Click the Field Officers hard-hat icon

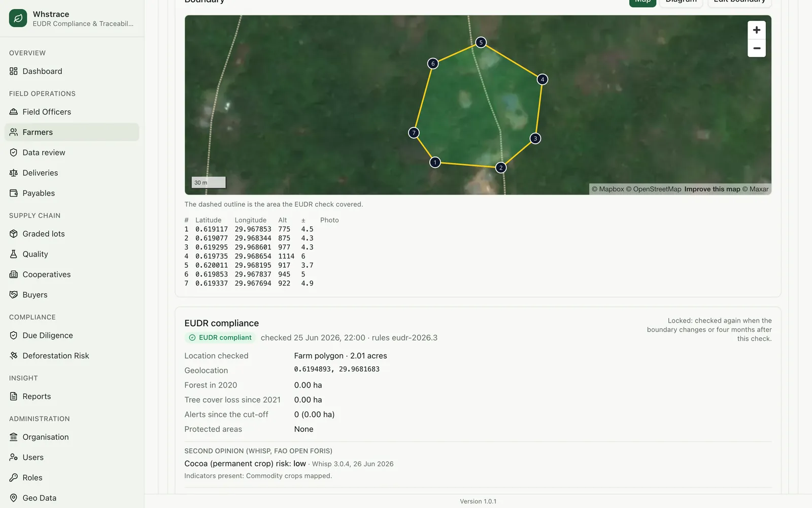[x=14, y=112]
